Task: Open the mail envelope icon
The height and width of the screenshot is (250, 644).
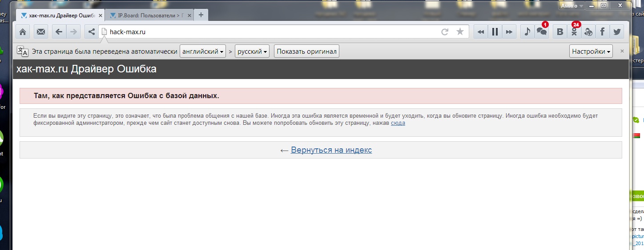Action: click(41, 32)
